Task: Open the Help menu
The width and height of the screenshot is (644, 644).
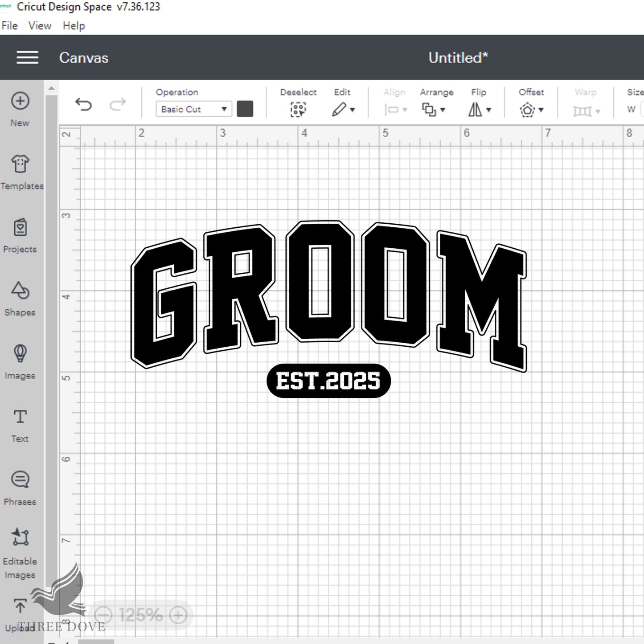Action: pos(74,26)
